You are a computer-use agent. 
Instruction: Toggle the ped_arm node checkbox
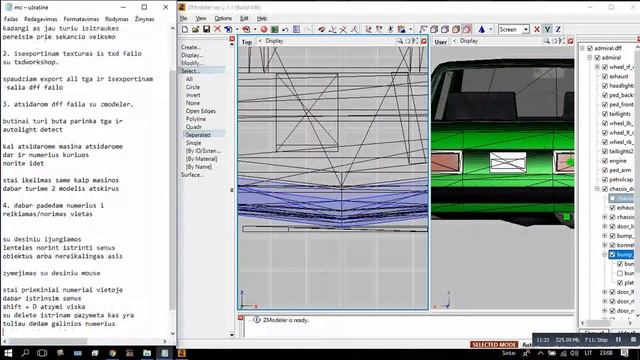tap(605, 170)
